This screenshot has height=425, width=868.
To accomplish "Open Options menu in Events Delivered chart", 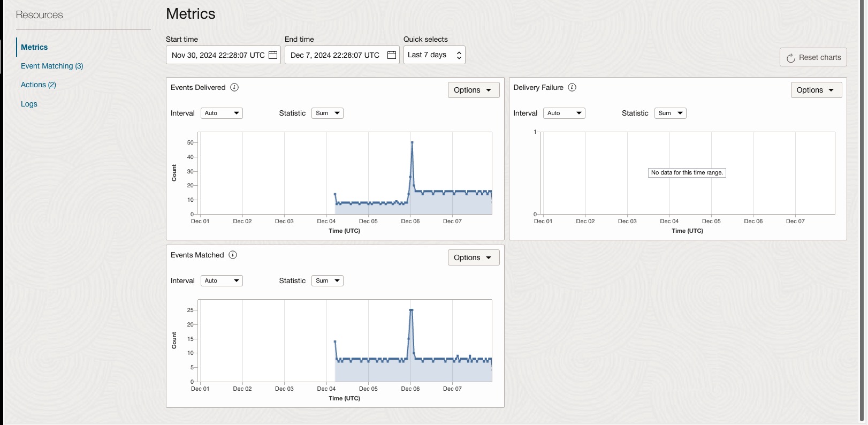I will click(x=474, y=90).
